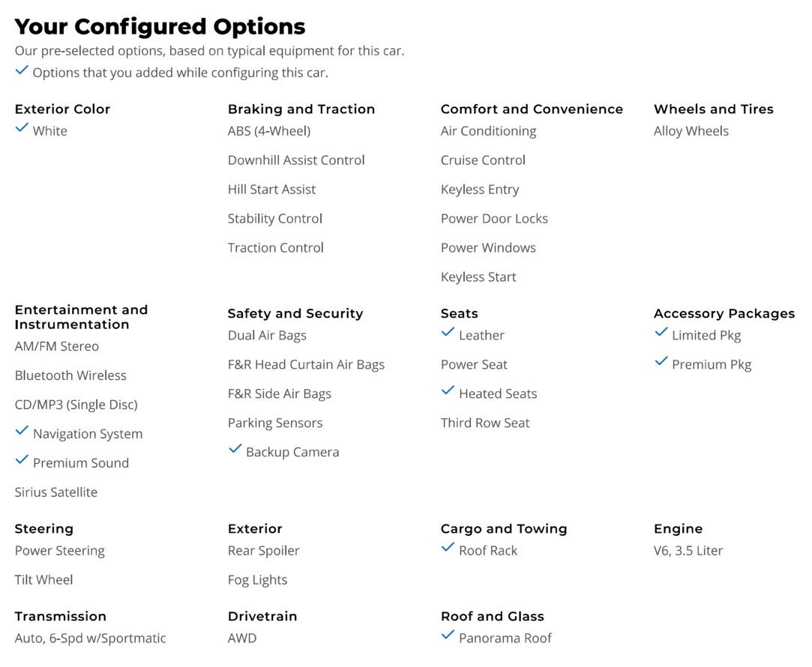Click the checkmark beside Premium Sound
The width and height of the screenshot is (812, 667).
click(22, 459)
